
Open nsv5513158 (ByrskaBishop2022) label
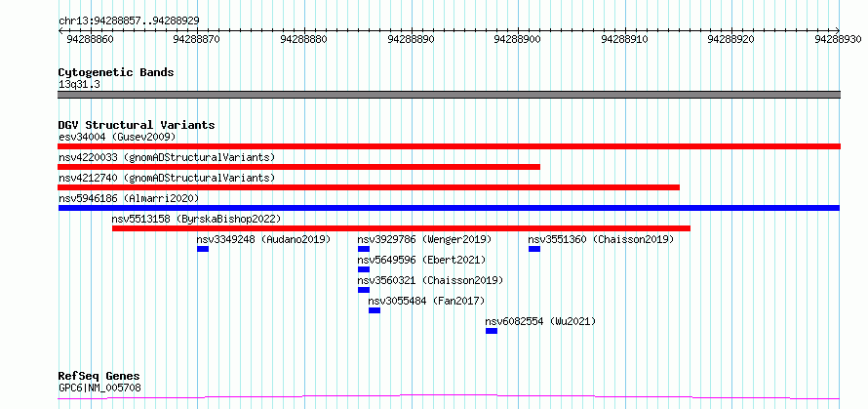tap(196, 219)
